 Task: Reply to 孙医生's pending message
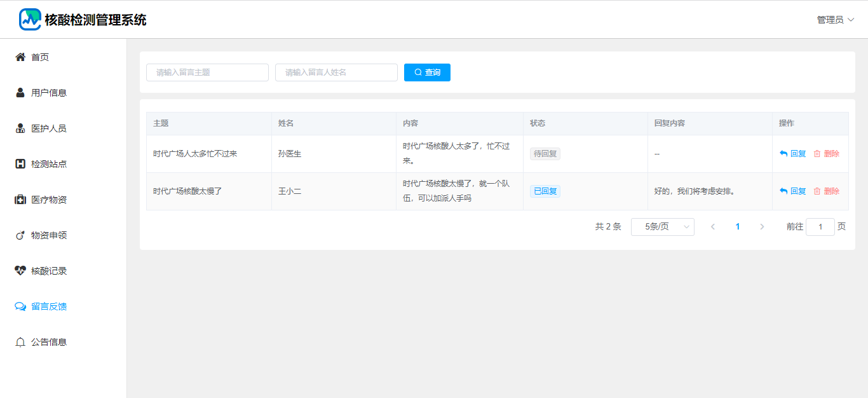coord(793,154)
